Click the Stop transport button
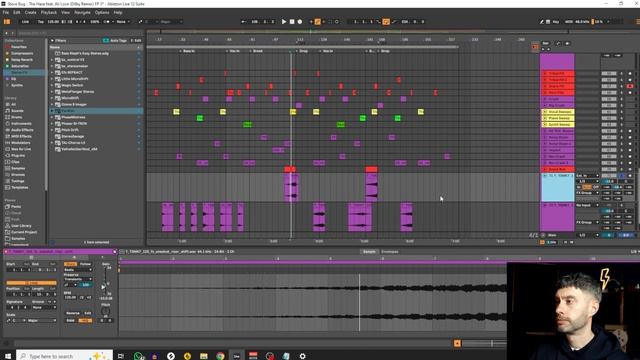This screenshot has height=360, width=640. tap(292, 22)
